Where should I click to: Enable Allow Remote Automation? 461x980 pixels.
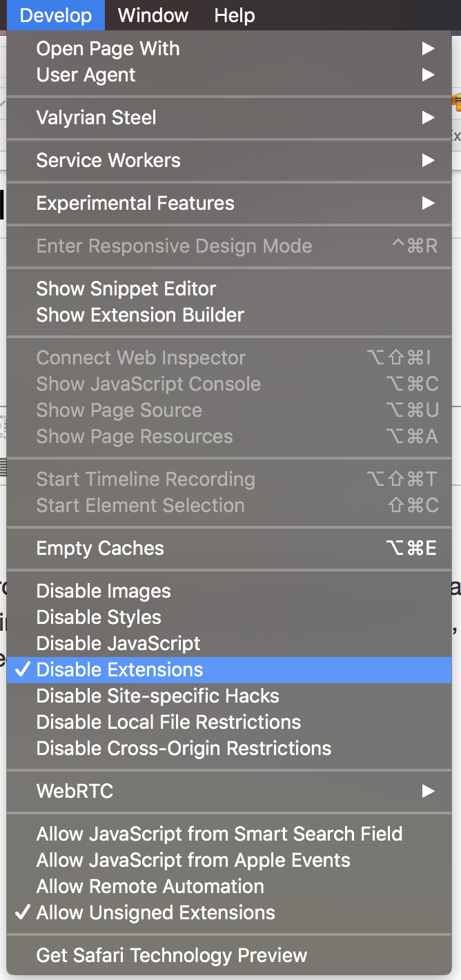[x=150, y=886]
